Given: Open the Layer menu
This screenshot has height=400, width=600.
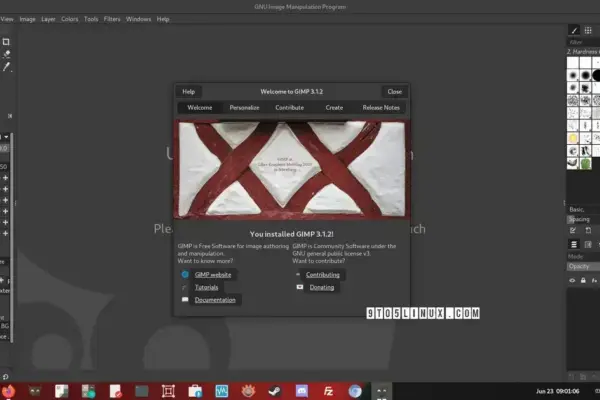Looking at the screenshot, I should pos(48,19).
